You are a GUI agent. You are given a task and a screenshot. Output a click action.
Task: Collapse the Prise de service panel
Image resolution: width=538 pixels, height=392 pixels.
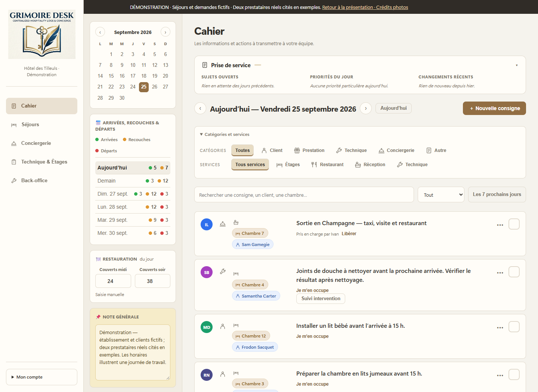[517, 65]
